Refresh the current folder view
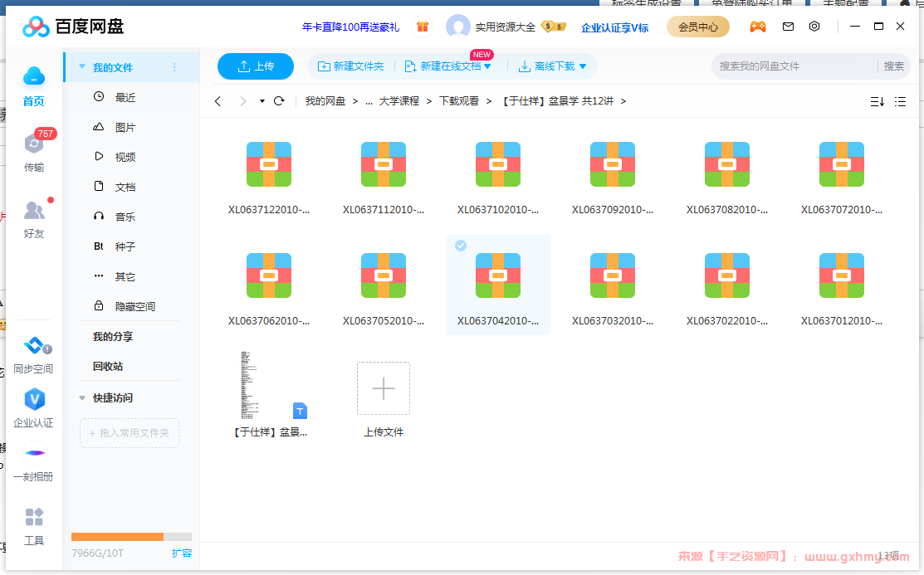Screen dimensions: 924x575 (279, 100)
